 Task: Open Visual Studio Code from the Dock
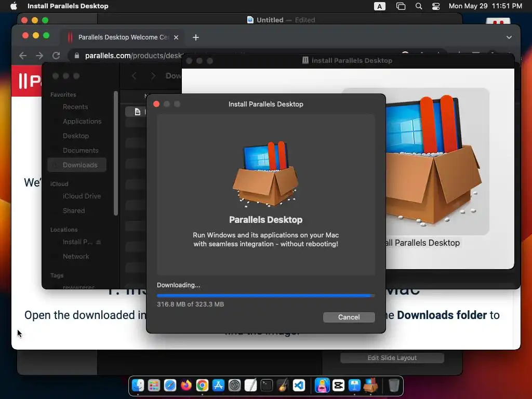(x=299, y=385)
